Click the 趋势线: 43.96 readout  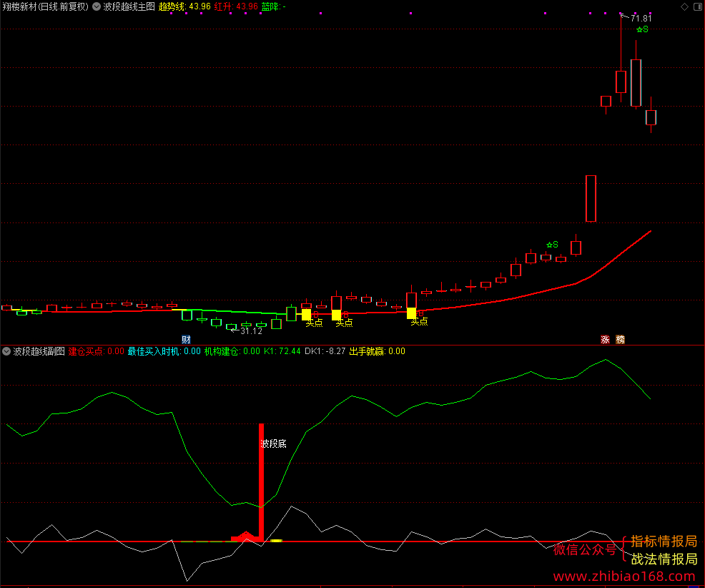pos(184,6)
